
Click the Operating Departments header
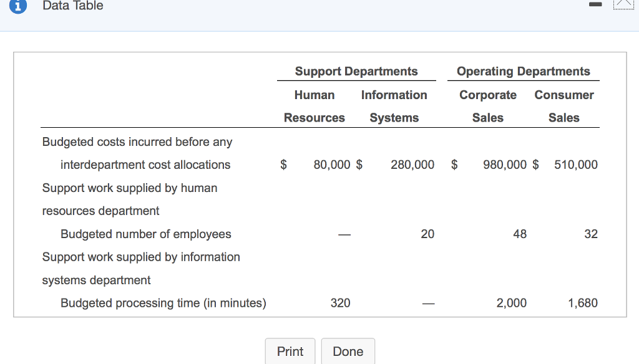pos(524,71)
